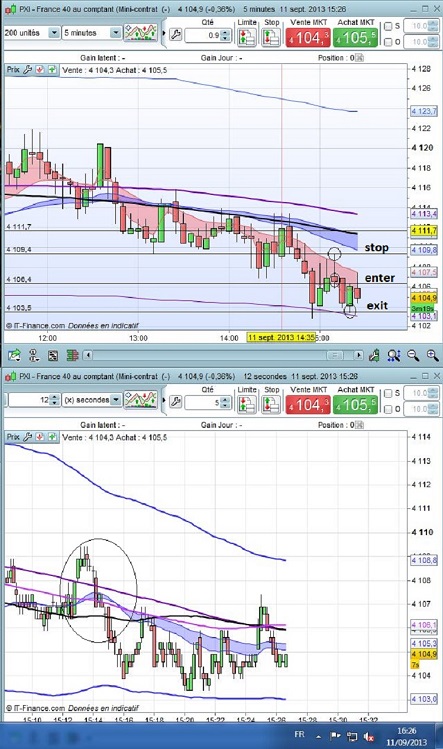Image resolution: width=443 pixels, height=749 pixels.
Task: Open the indicators icon in the 12 secondes window
Action: point(140,400)
